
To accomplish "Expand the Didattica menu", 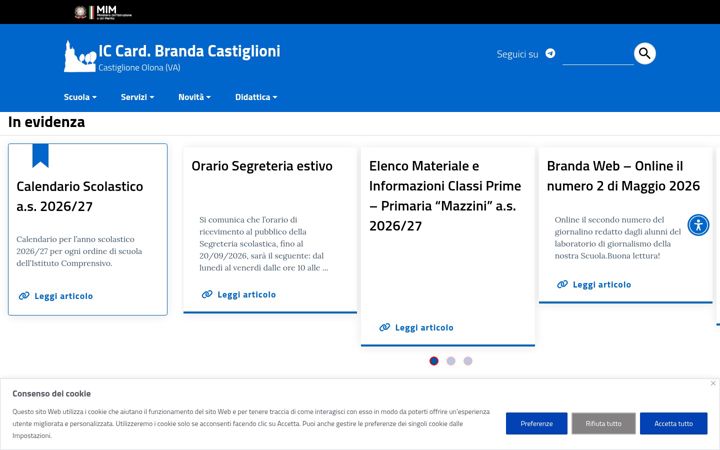I will click(x=256, y=97).
